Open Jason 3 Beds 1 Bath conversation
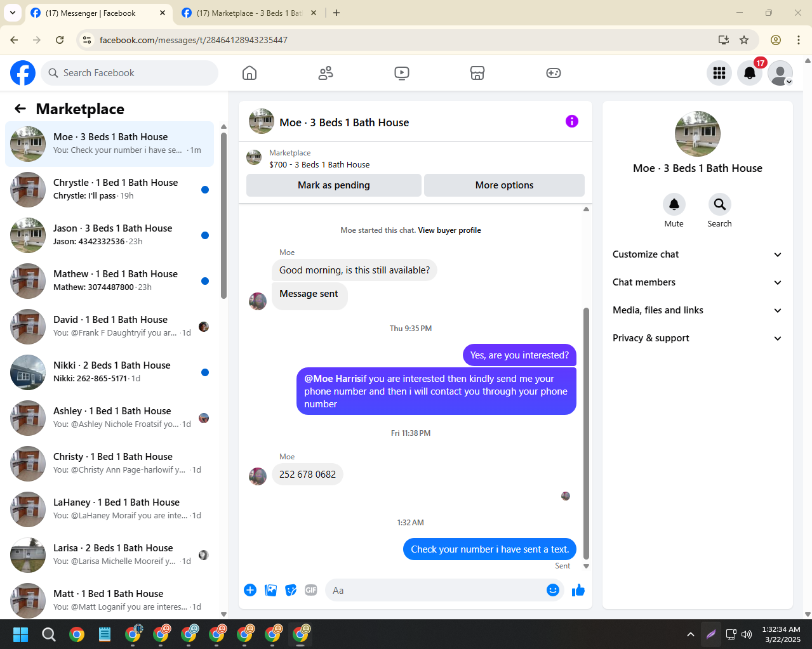 [x=109, y=235]
